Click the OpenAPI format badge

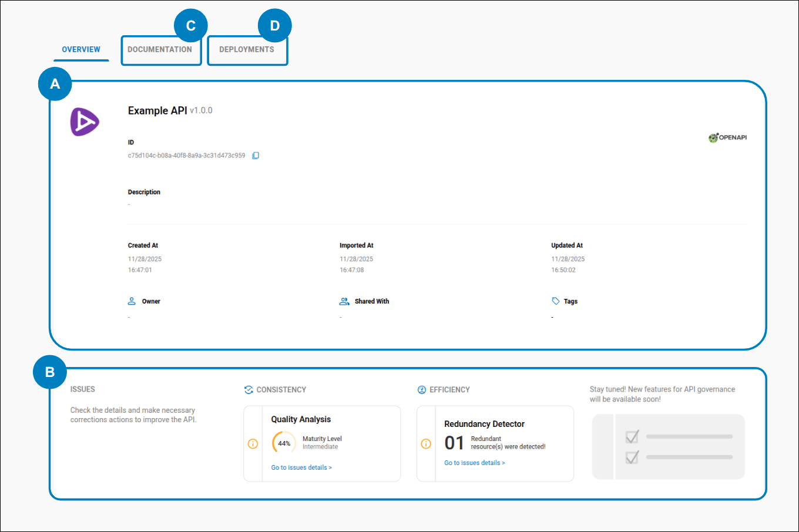pos(727,138)
